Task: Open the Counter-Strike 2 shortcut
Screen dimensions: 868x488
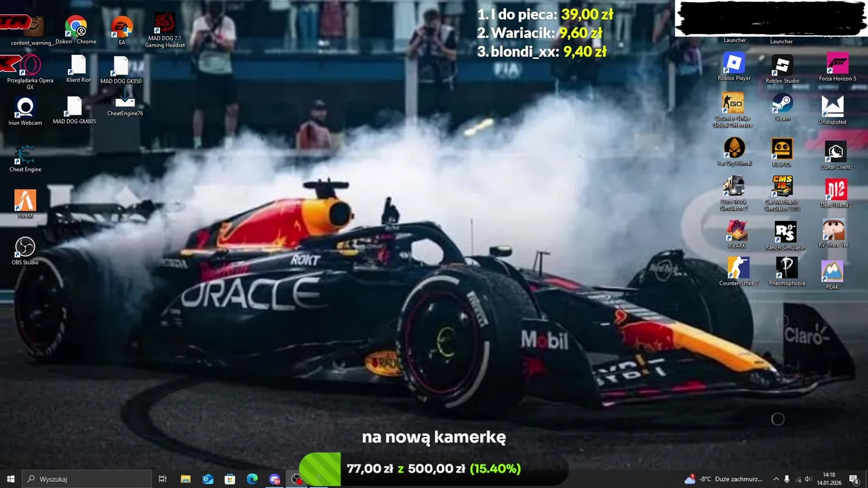Action: pos(738,271)
